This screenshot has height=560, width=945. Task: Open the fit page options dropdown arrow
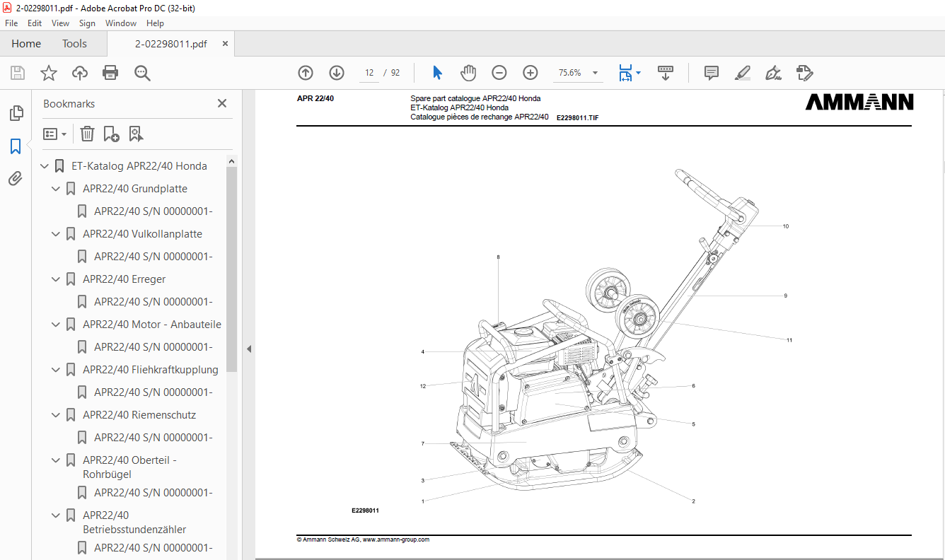tap(639, 73)
